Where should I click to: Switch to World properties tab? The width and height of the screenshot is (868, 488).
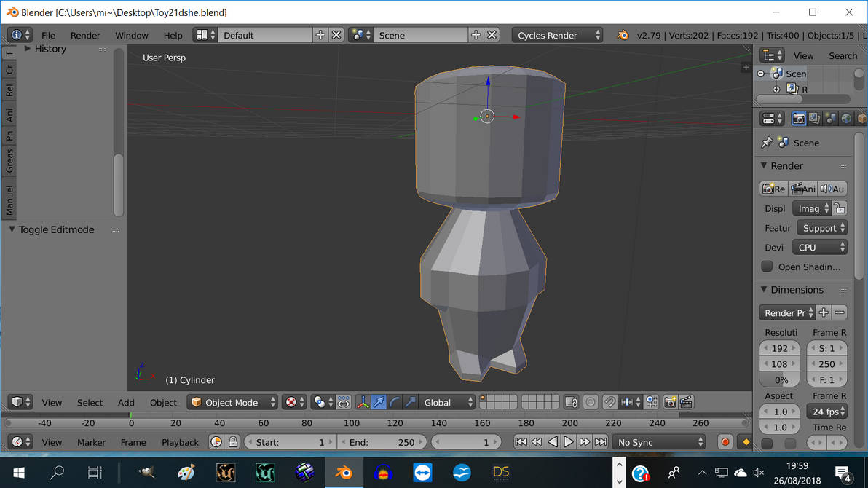click(x=846, y=119)
